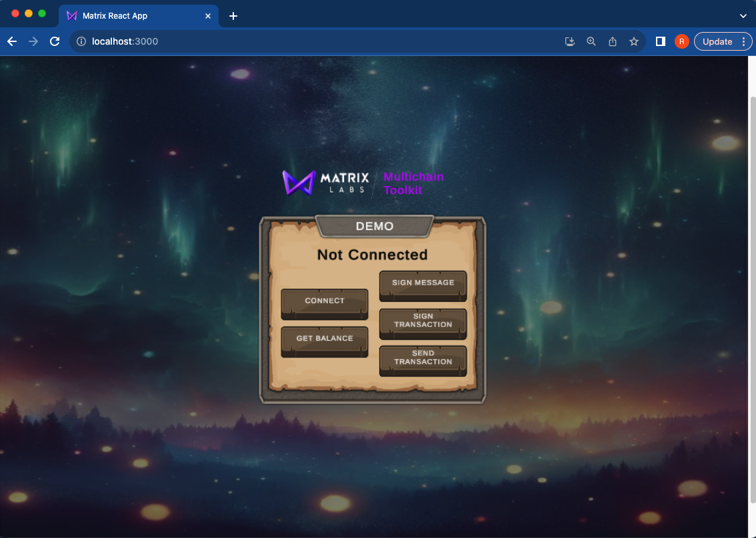Click the page vertical scrollbar
Screen dimensions: 756x538
pos(752,299)
